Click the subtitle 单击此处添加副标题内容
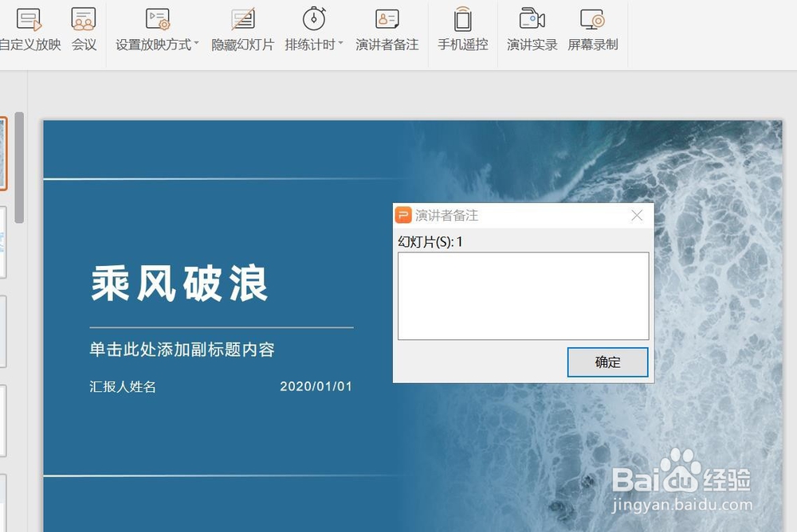 [182, 350]
